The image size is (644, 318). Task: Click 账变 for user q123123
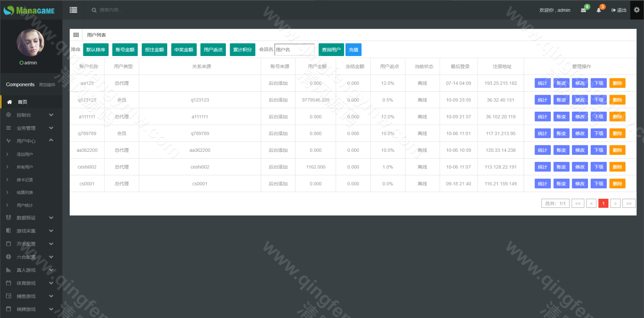click(x=561, y=100)
